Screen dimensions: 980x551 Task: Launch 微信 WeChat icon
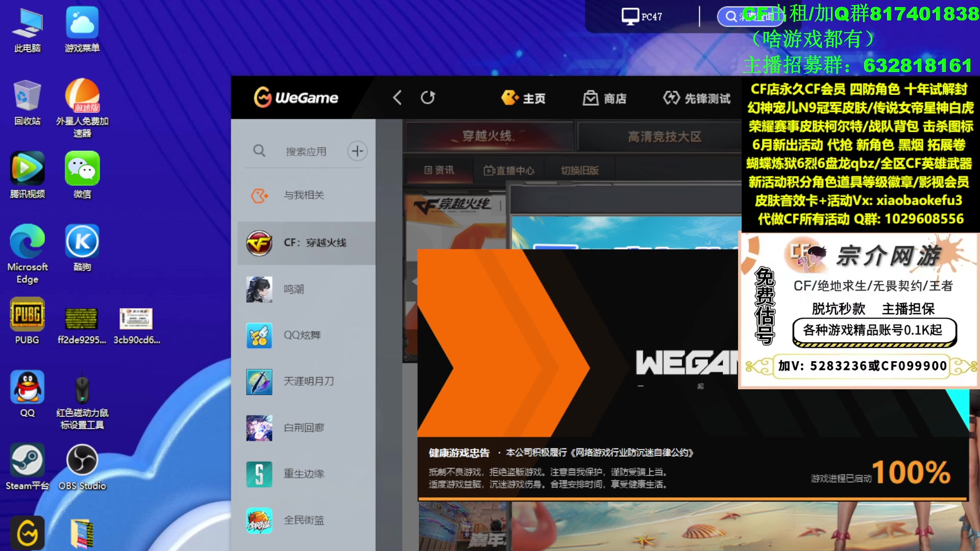tap(82, 176)
